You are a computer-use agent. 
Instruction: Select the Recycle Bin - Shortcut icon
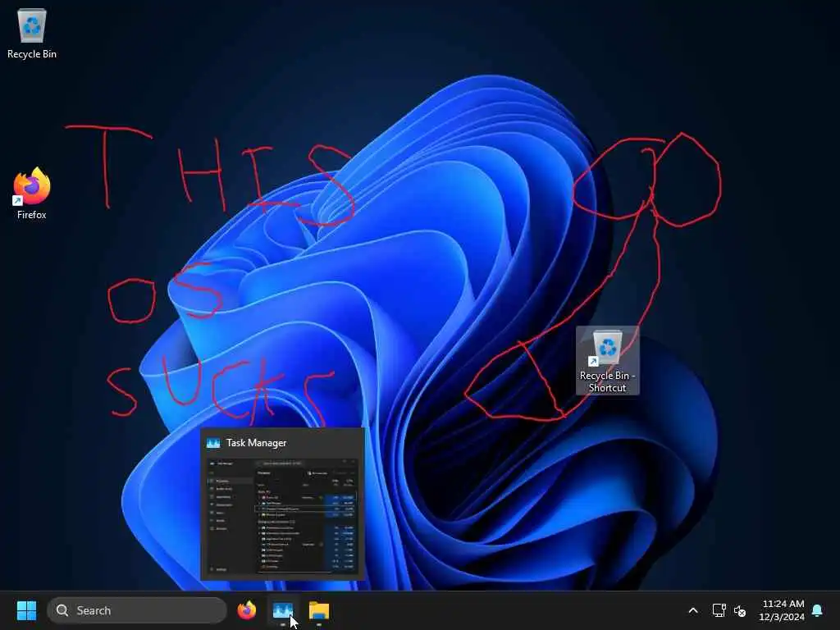608,361
